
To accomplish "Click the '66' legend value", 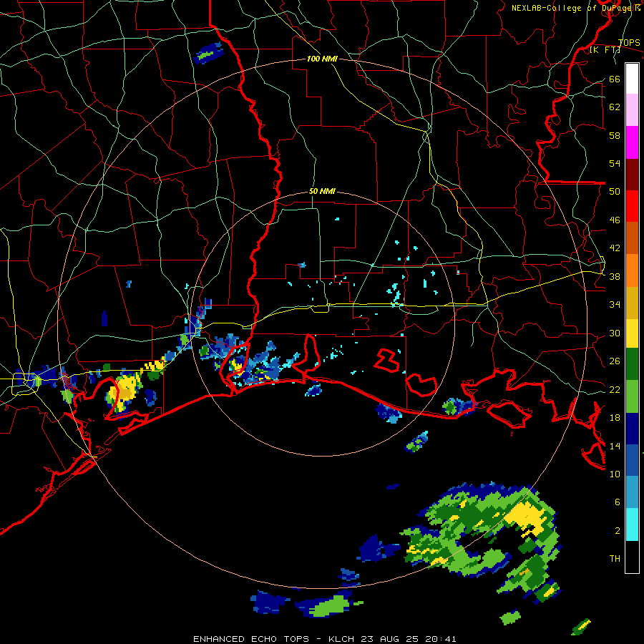I will (614, 79).
